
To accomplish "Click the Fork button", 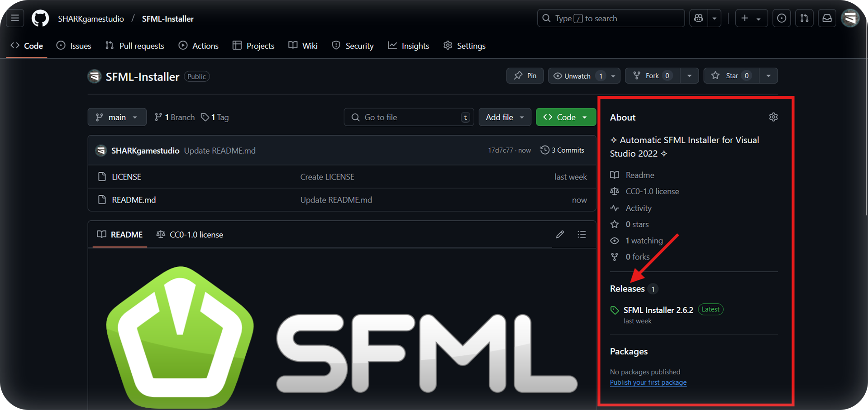I will (652, 75).
